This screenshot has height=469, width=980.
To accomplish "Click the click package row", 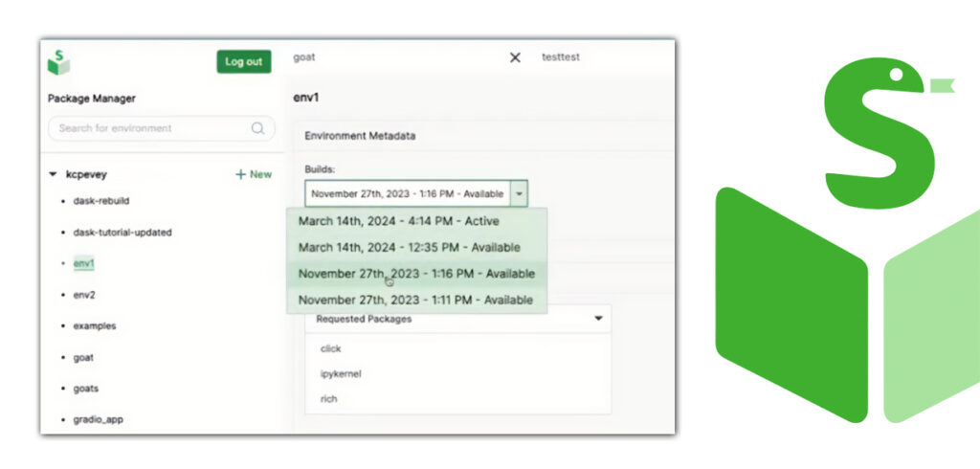I will tap(457, 349).
